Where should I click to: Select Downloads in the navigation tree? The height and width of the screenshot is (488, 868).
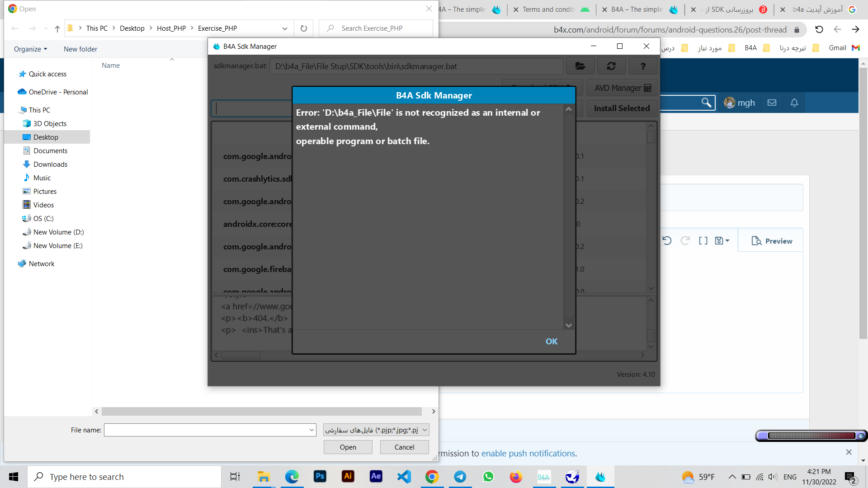(x=50, y=164)
